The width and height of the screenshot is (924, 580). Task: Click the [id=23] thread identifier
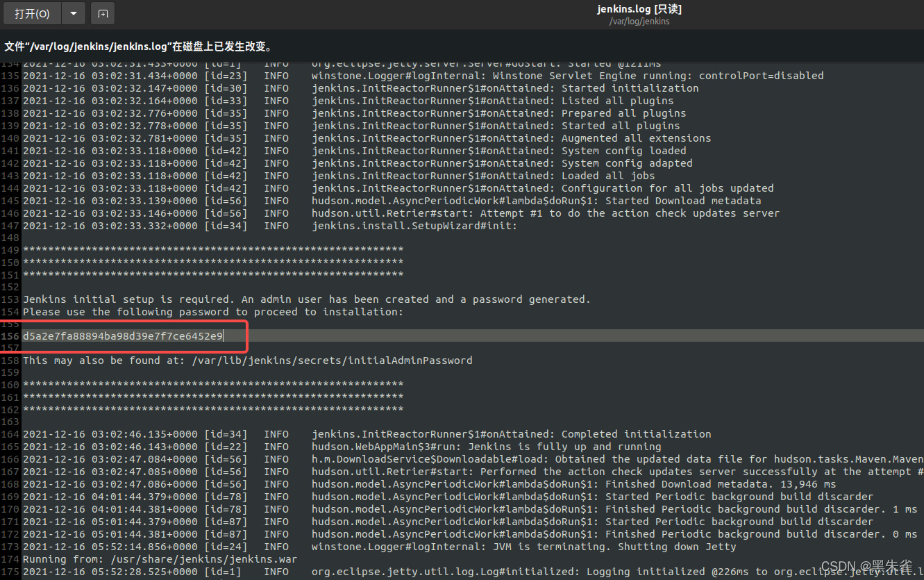click(x=226, y=76)
